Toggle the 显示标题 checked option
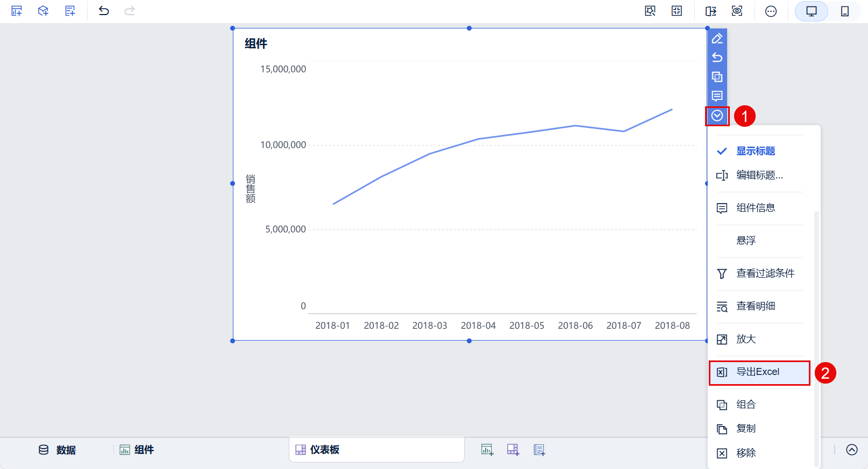The image size is (868, 469). [x=755, y=151]
